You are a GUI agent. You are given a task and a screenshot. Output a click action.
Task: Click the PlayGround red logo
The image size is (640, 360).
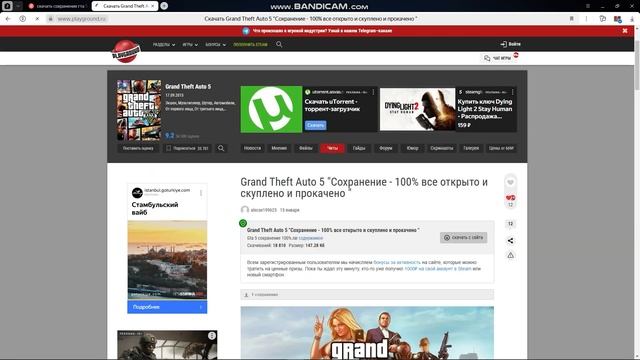(126, 51)
